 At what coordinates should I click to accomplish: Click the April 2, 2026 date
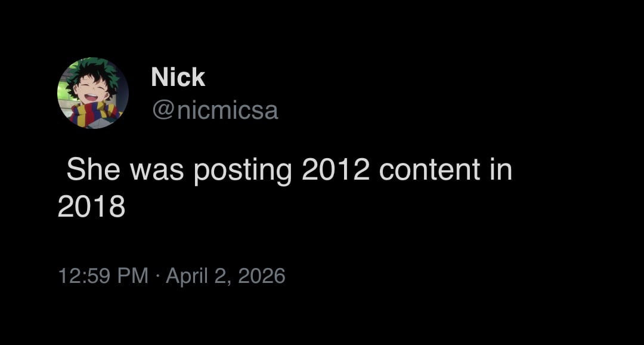(225, 276)
